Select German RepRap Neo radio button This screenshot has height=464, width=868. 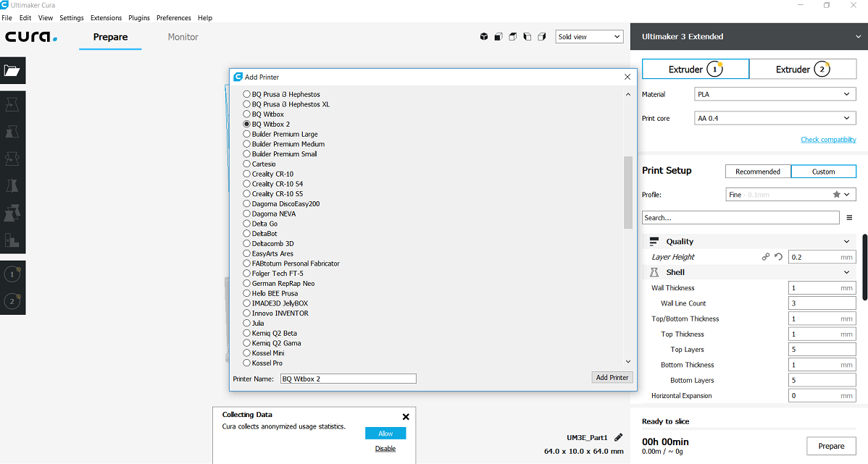[246, 283]
